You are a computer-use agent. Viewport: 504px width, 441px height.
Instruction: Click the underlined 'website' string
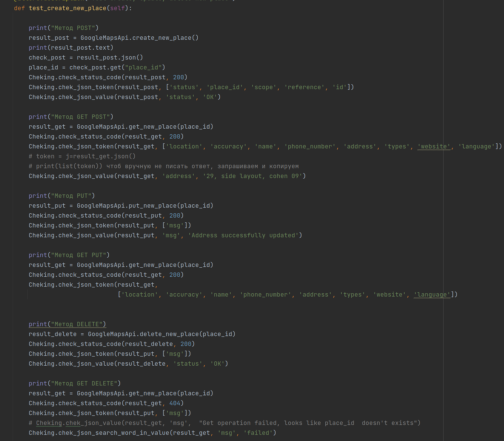coord(434,146)
